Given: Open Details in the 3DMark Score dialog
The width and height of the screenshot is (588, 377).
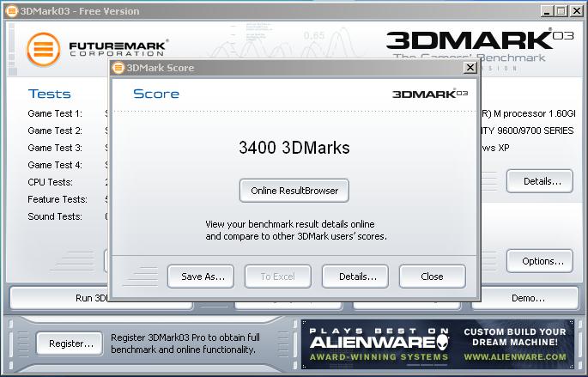Looking at the screenshot, I should point(355,277).
